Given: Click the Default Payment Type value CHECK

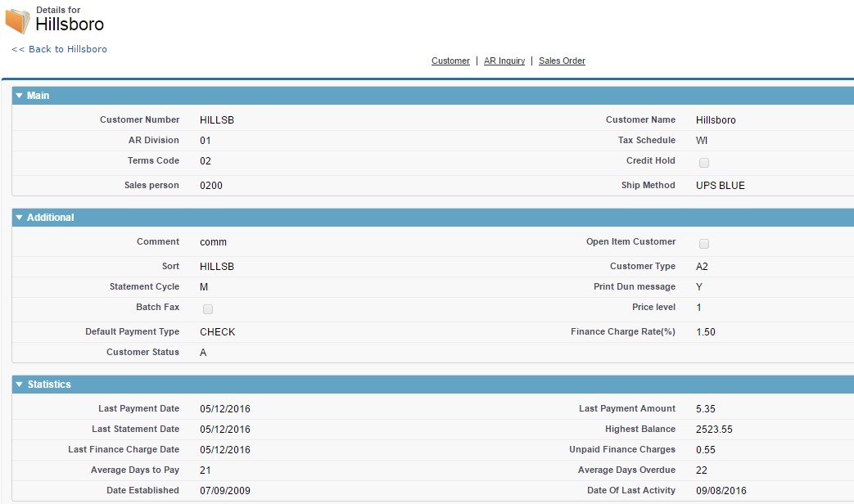Looking at the screenshot, I should 217,332.
